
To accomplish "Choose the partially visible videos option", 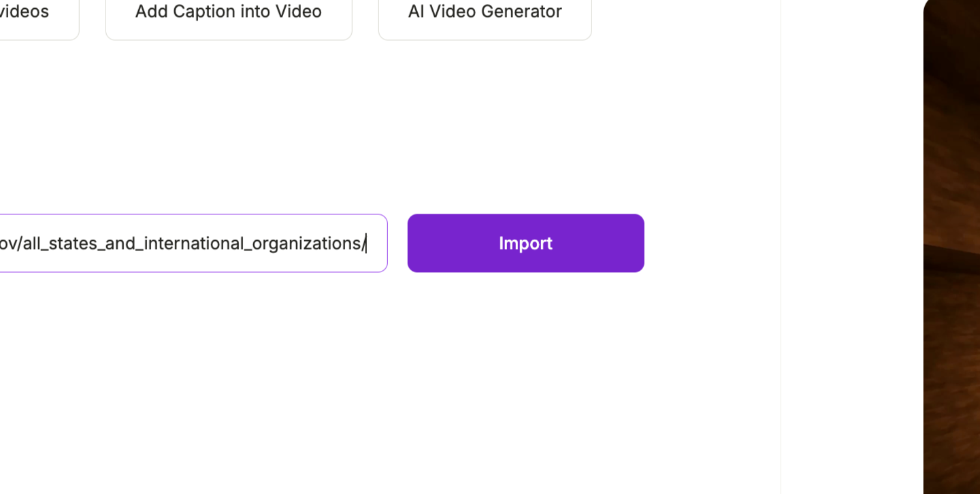I will click(37, 15).
